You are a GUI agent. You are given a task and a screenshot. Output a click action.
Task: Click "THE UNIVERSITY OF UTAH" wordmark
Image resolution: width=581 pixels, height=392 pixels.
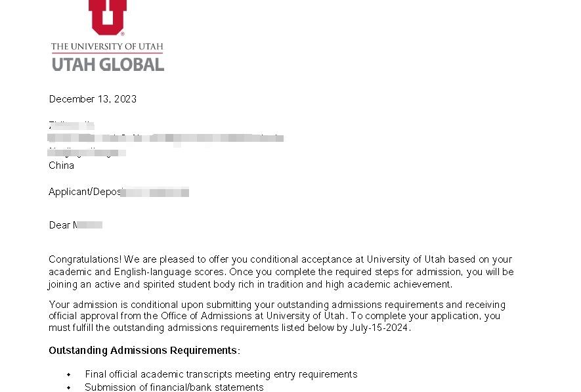pos(107,47)
